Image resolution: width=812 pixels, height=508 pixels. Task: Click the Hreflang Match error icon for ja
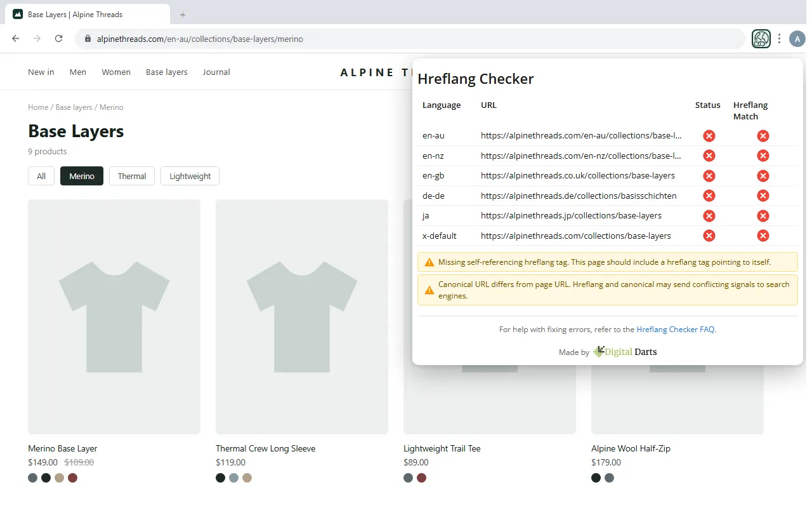763,216
